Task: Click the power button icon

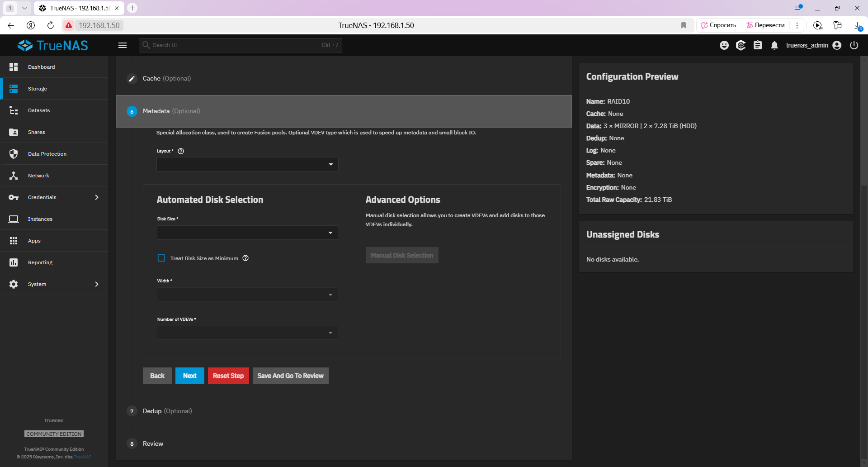Action: click(x=854, y=45)
